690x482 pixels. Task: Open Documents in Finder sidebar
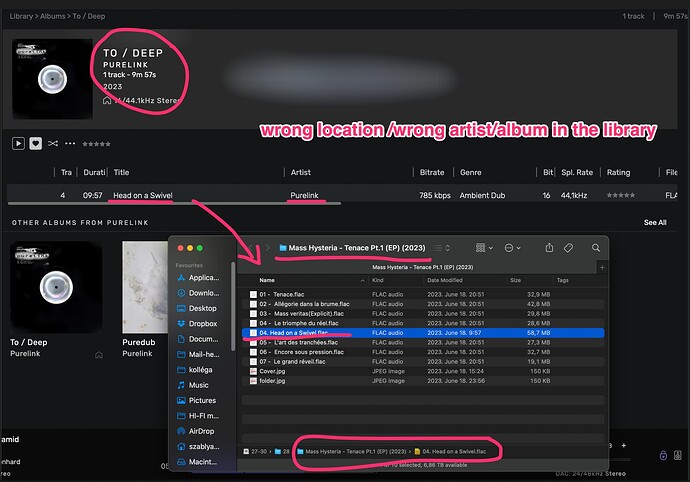coord(198,339)
